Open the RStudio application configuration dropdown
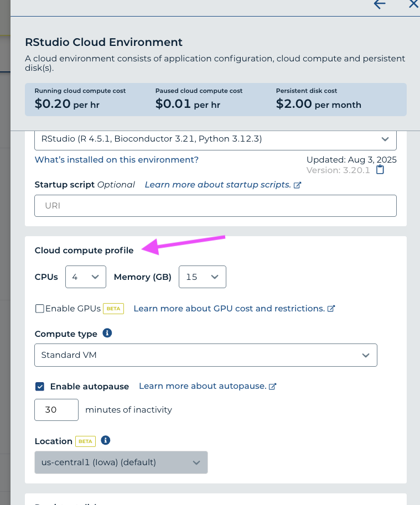Screen dimensions: 420x505 (215, 139)
